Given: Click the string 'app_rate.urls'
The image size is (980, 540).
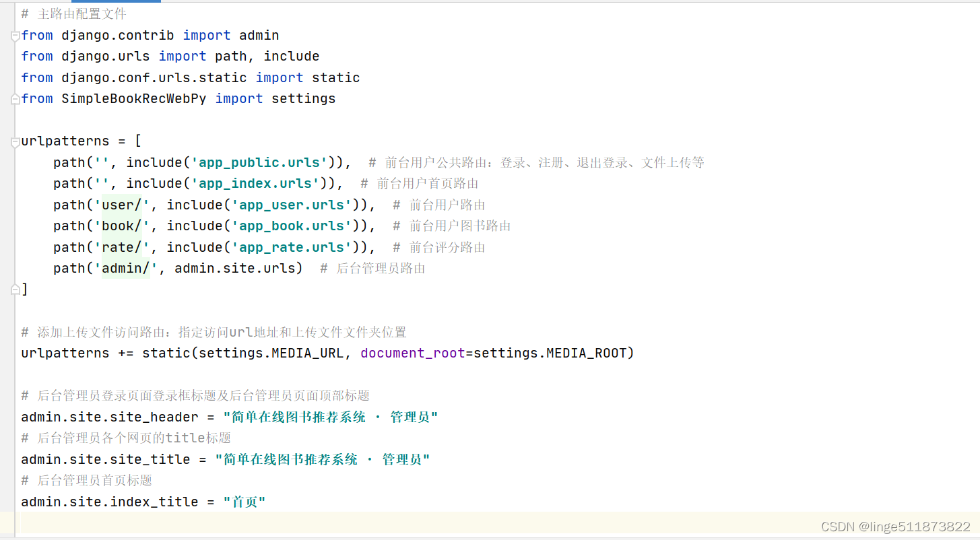Looking at the screenshot, I should [292, 247].
